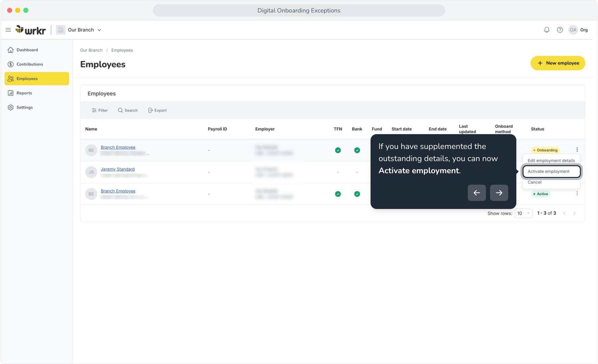Click the New employee button

point(558,63)
